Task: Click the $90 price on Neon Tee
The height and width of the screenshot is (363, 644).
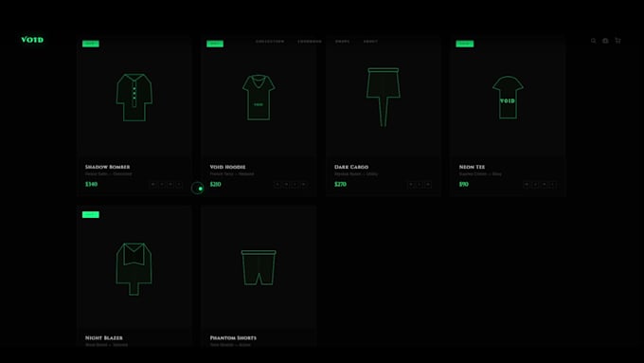Action: coord(464,184)
